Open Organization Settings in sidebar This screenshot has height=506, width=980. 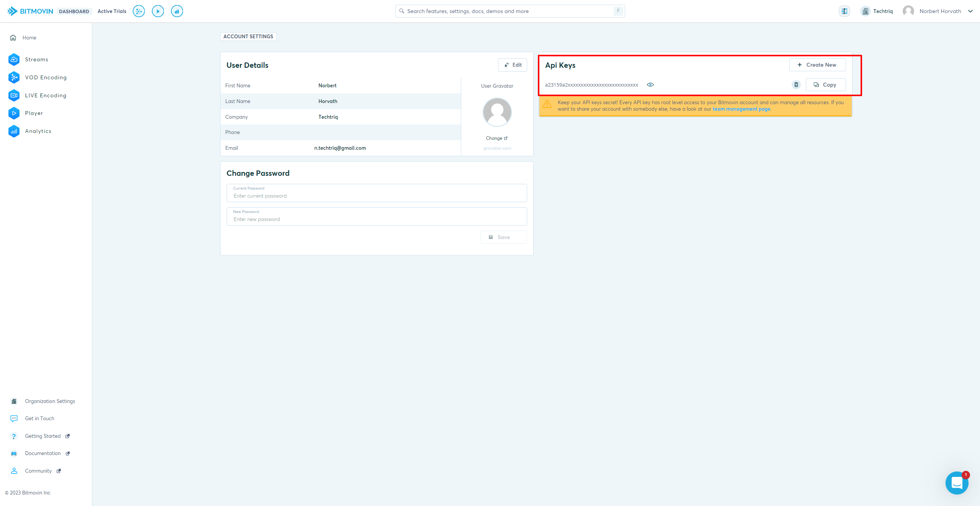pos(50,401)
